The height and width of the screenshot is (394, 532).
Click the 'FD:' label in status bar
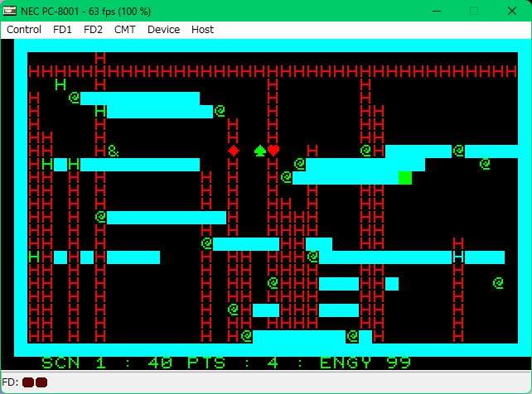[x=10, y=382]
